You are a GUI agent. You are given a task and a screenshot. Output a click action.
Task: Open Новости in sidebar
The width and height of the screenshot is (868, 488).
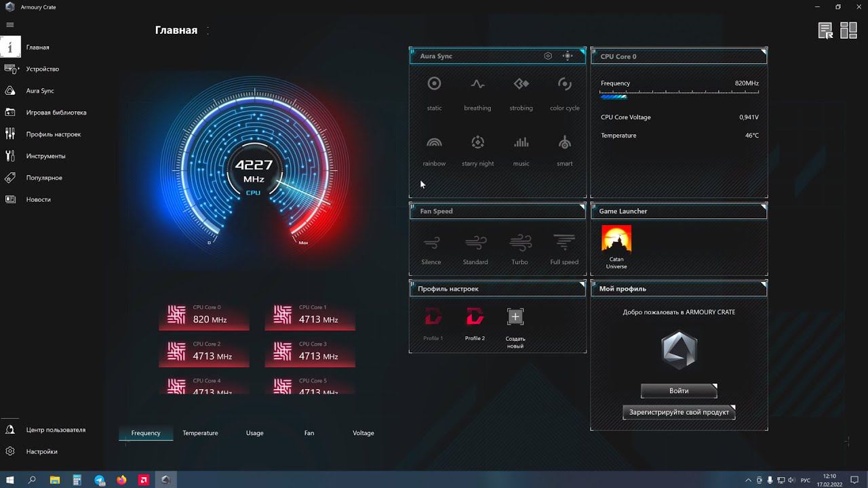click(x=38, y=199)
